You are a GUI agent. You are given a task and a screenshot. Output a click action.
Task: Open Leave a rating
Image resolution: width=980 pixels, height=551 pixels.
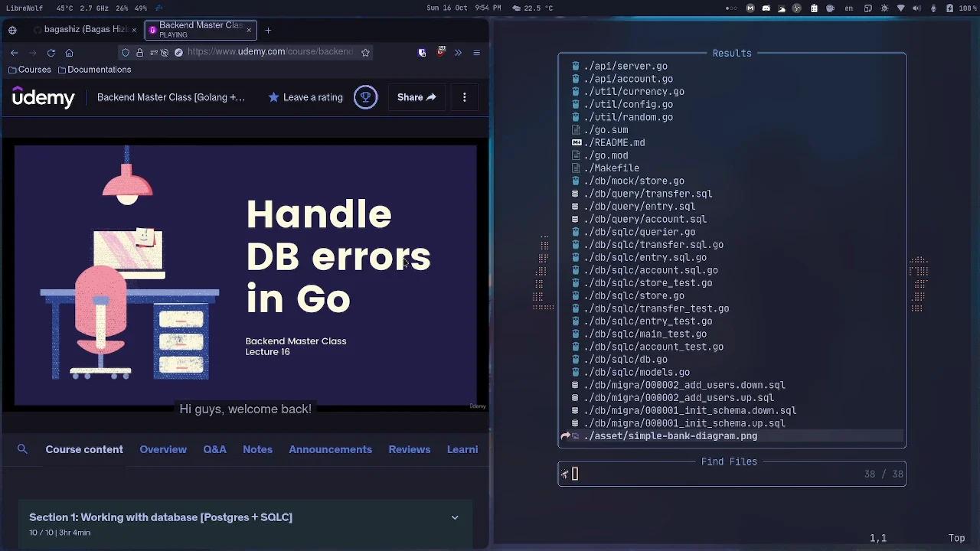305,97
